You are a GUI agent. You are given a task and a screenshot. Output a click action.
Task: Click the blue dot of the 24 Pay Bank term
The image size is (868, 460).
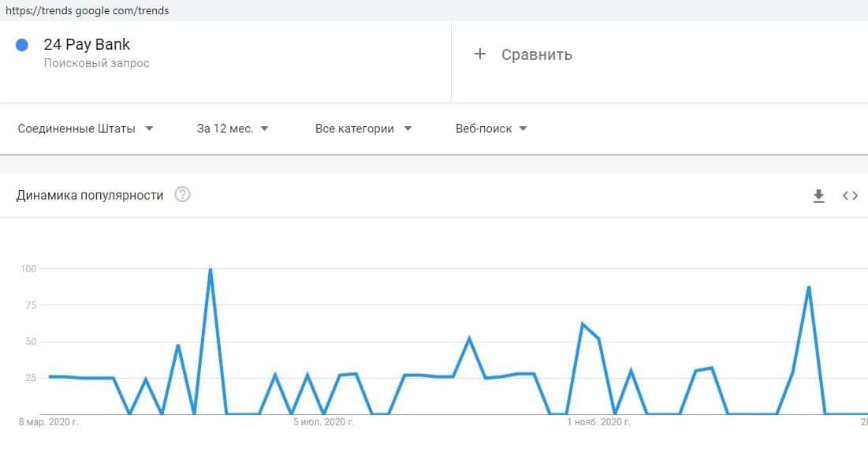click(22, 45)
